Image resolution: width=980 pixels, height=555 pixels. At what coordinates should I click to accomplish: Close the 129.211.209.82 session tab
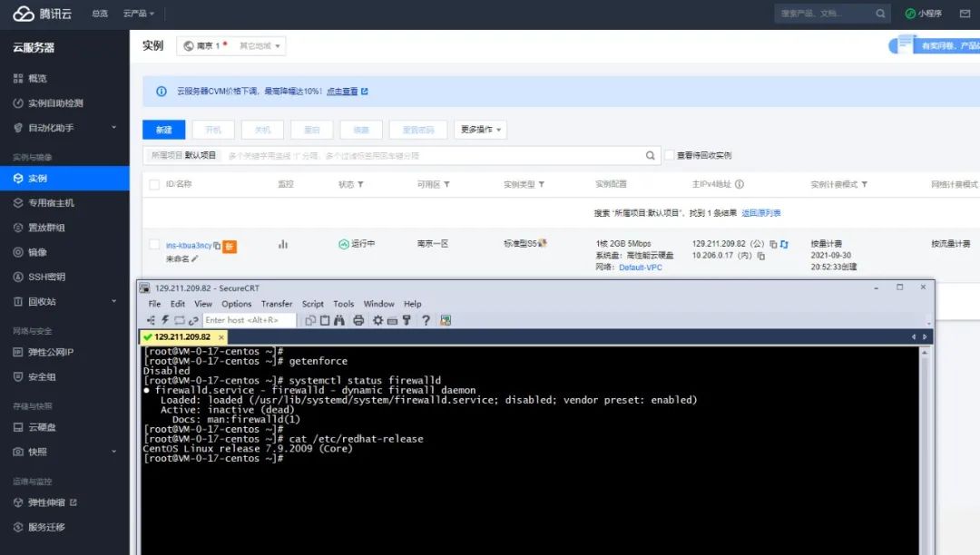[x=221, y=337]
